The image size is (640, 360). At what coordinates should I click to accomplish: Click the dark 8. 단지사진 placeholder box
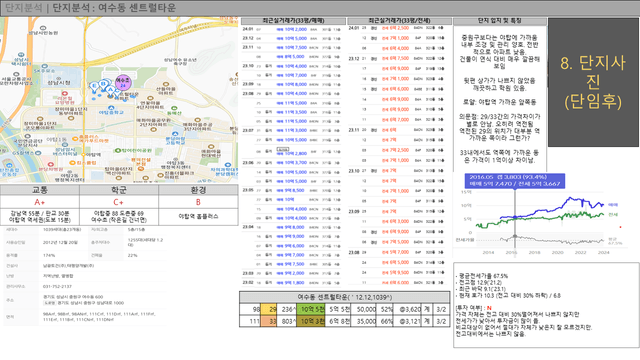point(593,82)
